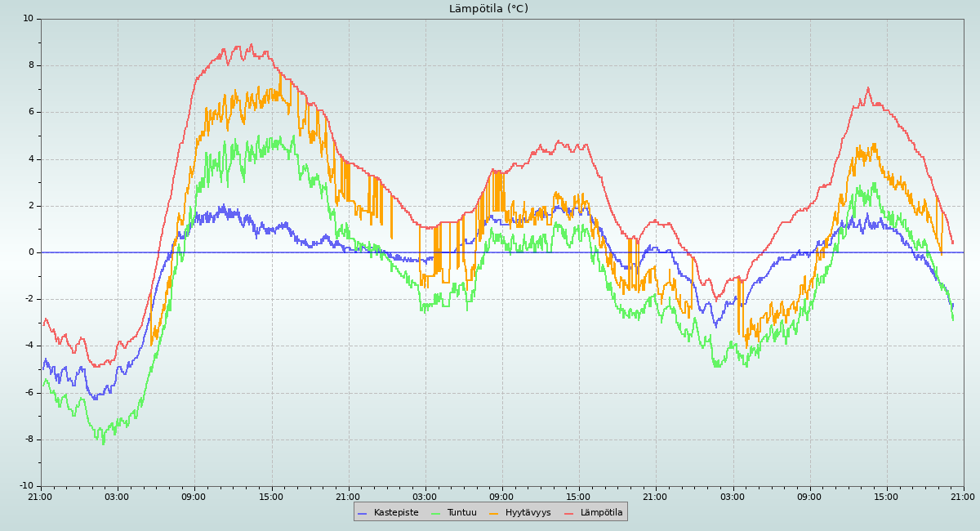Click the red Lämpötila legend line marker
This screenshot has width=980, height=531.
[569, 513]
